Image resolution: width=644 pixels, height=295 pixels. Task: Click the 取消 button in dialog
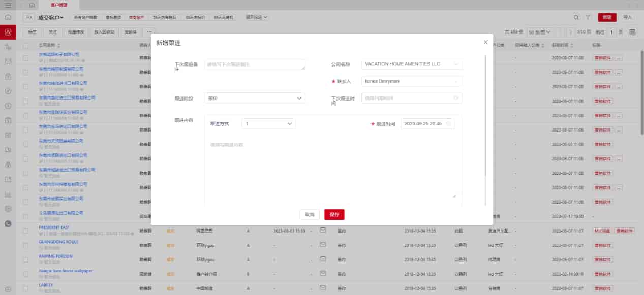pyautogui.click(x=310, y=214)
